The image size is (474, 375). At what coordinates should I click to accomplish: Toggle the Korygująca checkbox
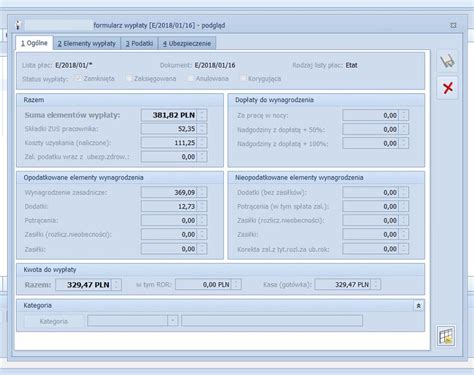click(243, 79)
